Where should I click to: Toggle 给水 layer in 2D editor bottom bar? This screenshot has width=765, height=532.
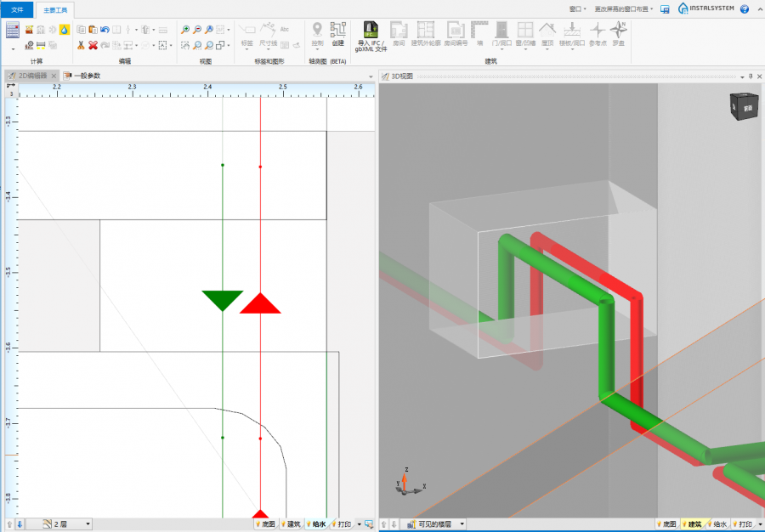(x=314, y=524)
